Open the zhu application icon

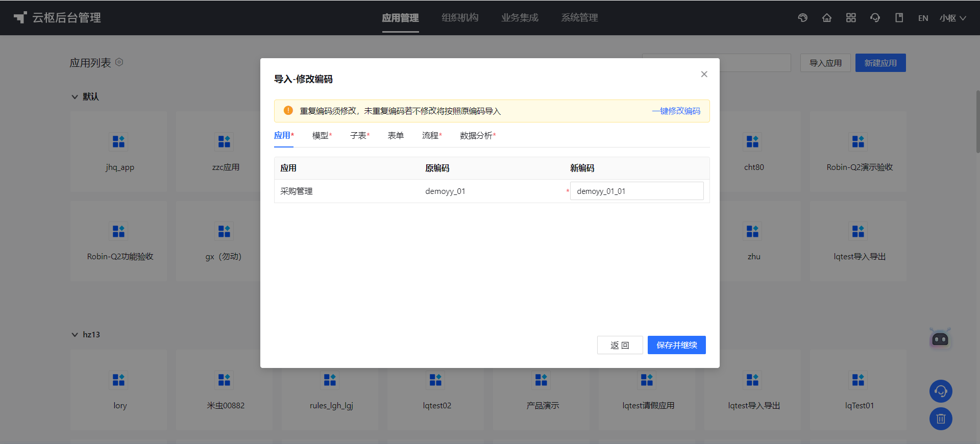coord(752,231)
